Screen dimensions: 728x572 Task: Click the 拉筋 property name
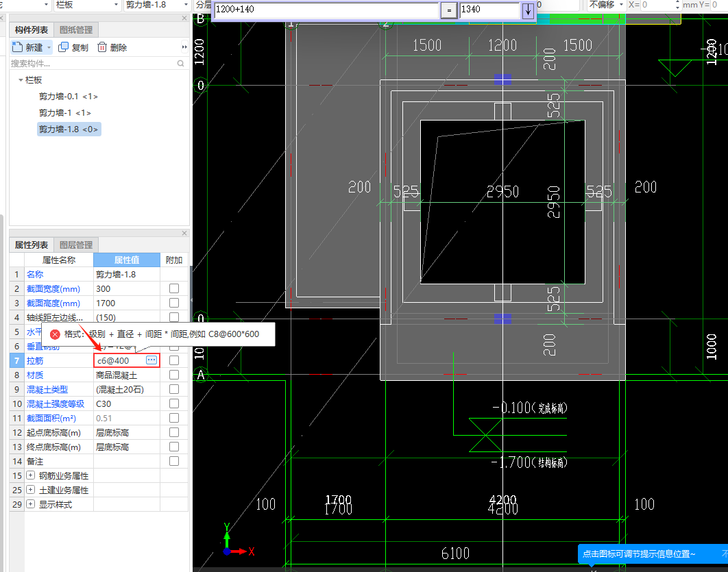tap(35, 360)
